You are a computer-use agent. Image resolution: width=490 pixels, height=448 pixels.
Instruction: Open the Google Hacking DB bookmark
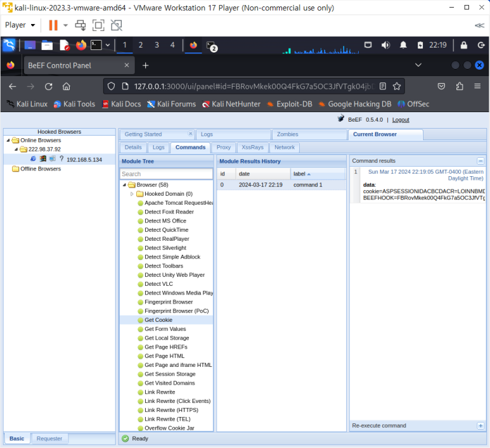(355, 104)
